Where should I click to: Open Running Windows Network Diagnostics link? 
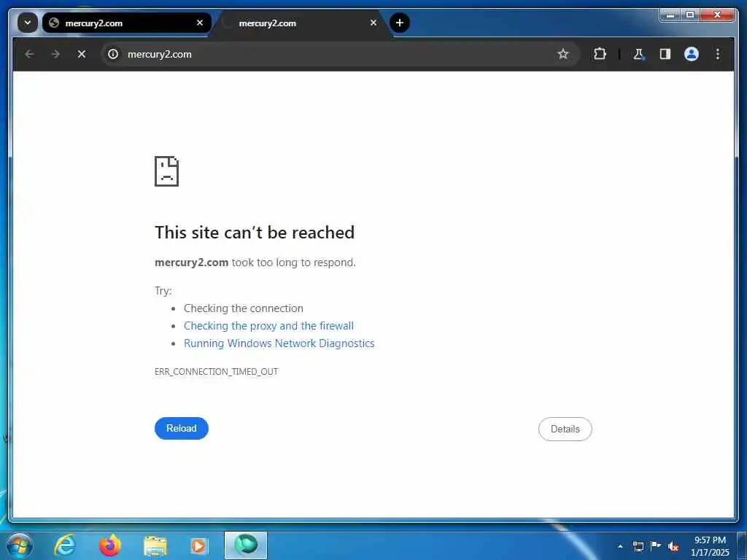point(279,343)
